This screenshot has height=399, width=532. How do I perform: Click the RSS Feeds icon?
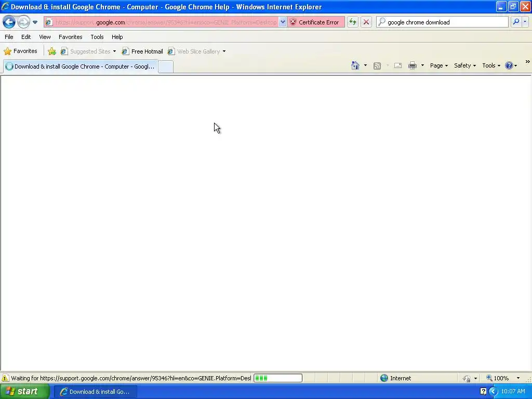377,66
